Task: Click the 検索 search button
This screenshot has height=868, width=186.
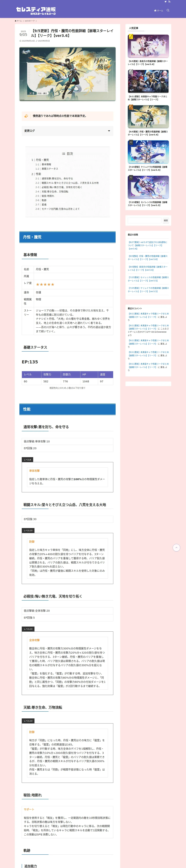Action: coord(166,220)
